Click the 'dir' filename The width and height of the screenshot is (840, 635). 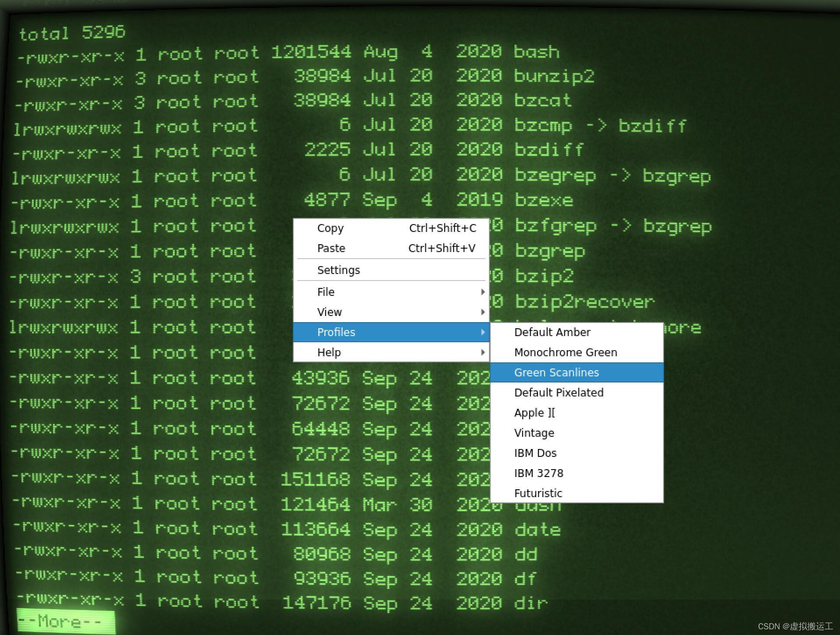pyautogui.click(x=531, y=603)
